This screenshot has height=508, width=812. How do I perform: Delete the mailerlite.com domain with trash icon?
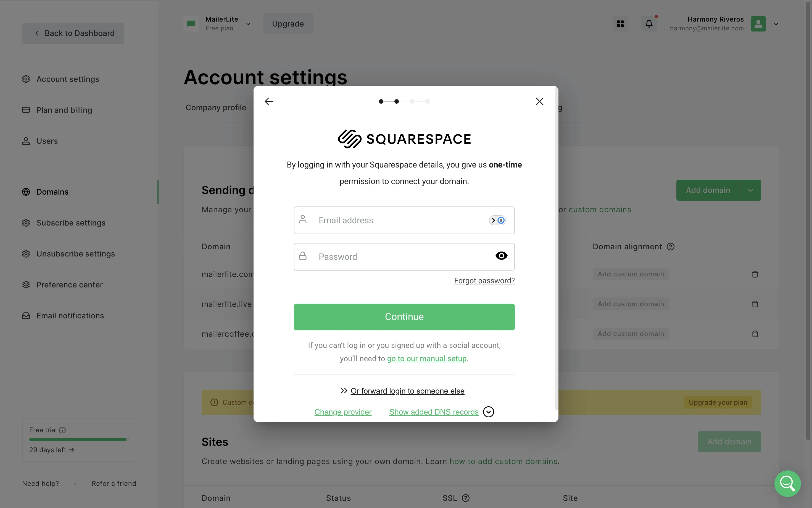tap(755, 274)
